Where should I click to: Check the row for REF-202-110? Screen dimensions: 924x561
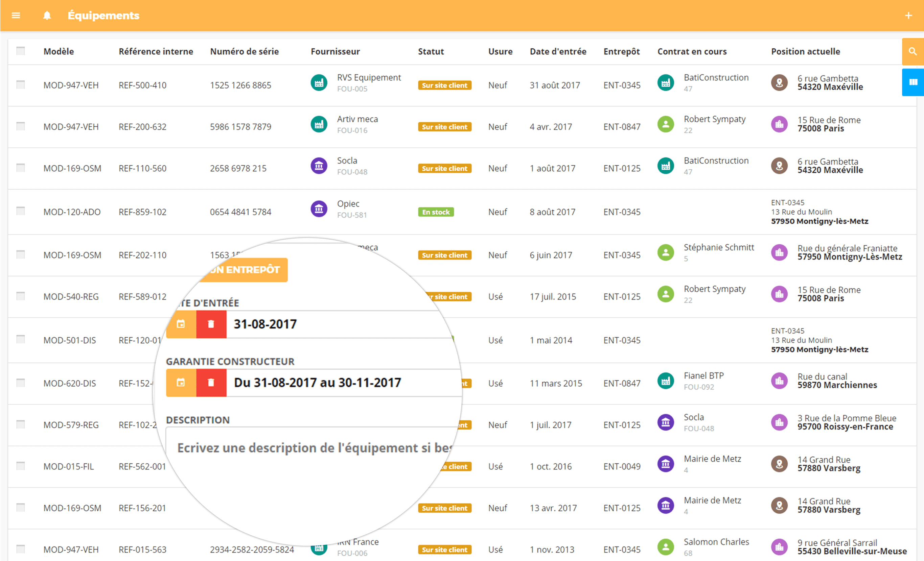click(x=21, y=254)
